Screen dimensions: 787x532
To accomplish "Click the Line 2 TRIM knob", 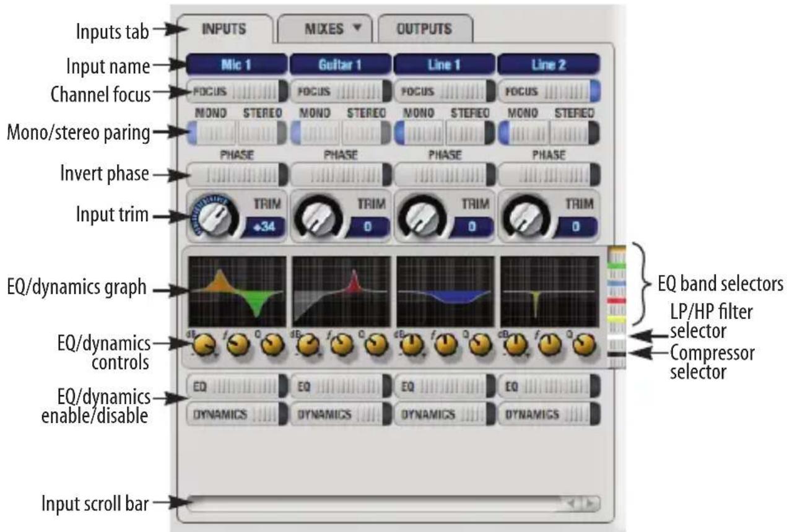I will pyautogui.click(x=525, y=216).
